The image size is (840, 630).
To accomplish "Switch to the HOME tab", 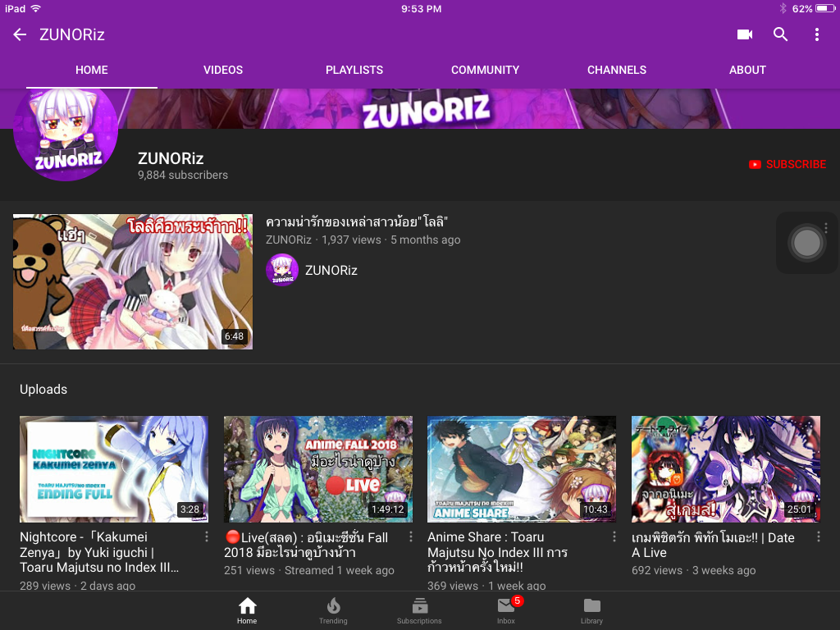I will (x=92, y=71).
